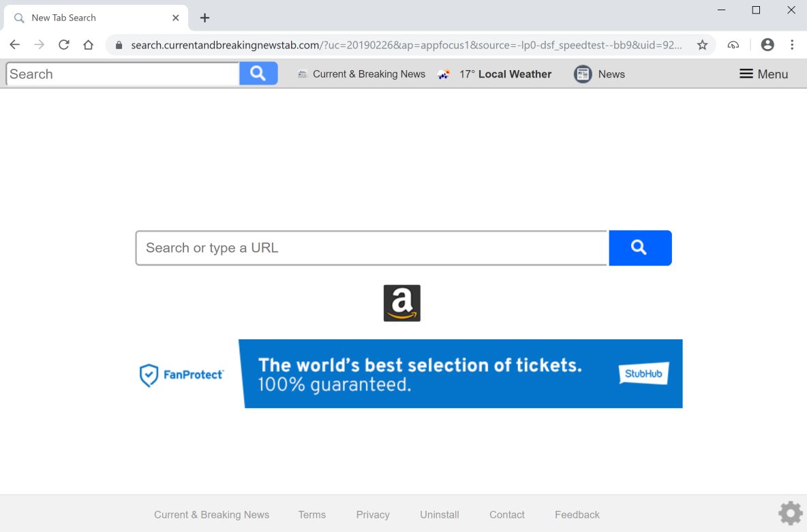Click the Amazon shortcut icon
Screen dimensions: 807x532
coord(401,303)
